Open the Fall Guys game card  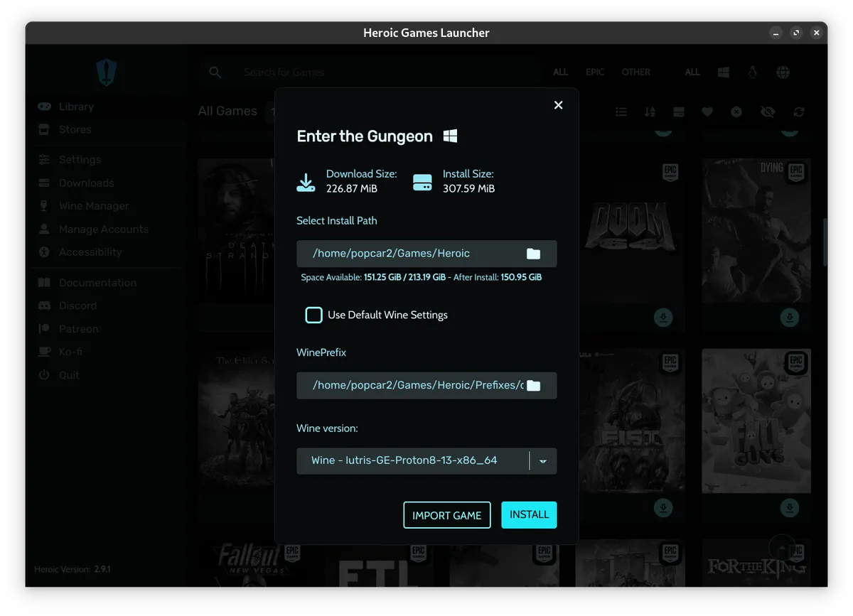(756, 435)
